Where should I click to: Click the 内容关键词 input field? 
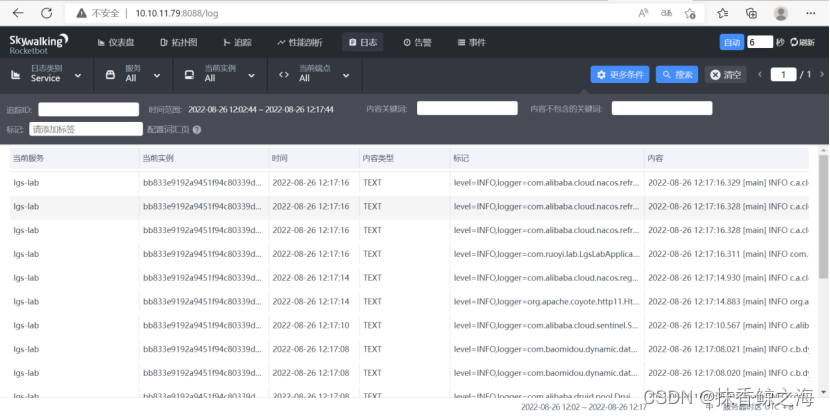(467, 108)
